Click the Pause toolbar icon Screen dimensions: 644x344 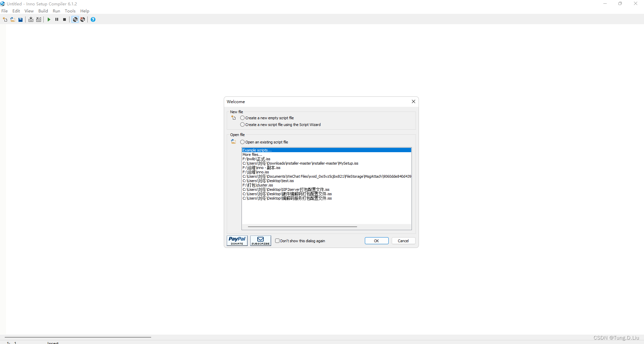pyautogui.click(x=57, y=19)
